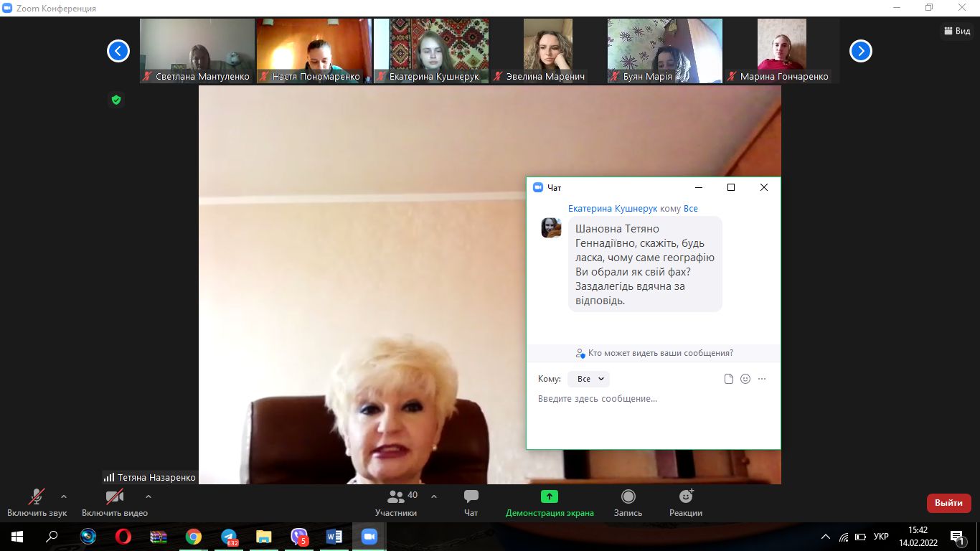
Task: Start screen sharing with Демонстрация экрана
Action: [550, 502]
